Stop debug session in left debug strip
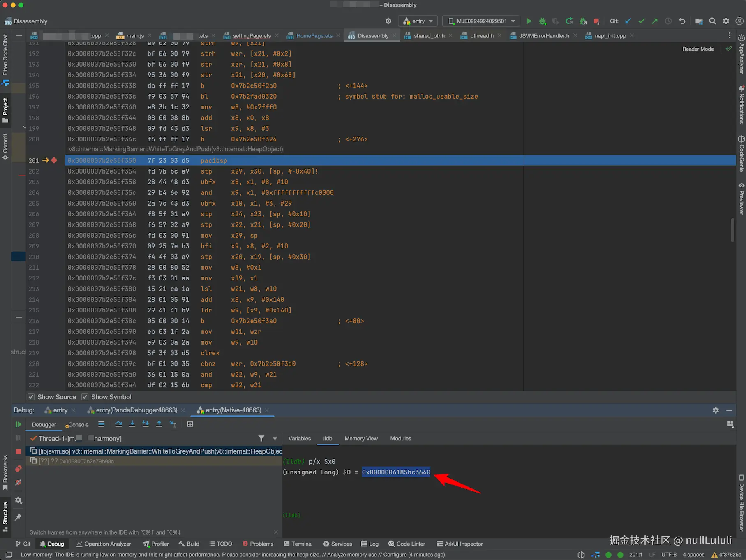Image resolution: width=746 pixels, height=560 pixels. 18,451
